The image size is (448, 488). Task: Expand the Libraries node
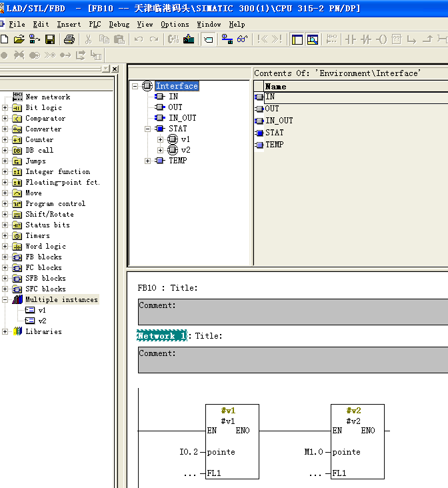click(5, 332)
